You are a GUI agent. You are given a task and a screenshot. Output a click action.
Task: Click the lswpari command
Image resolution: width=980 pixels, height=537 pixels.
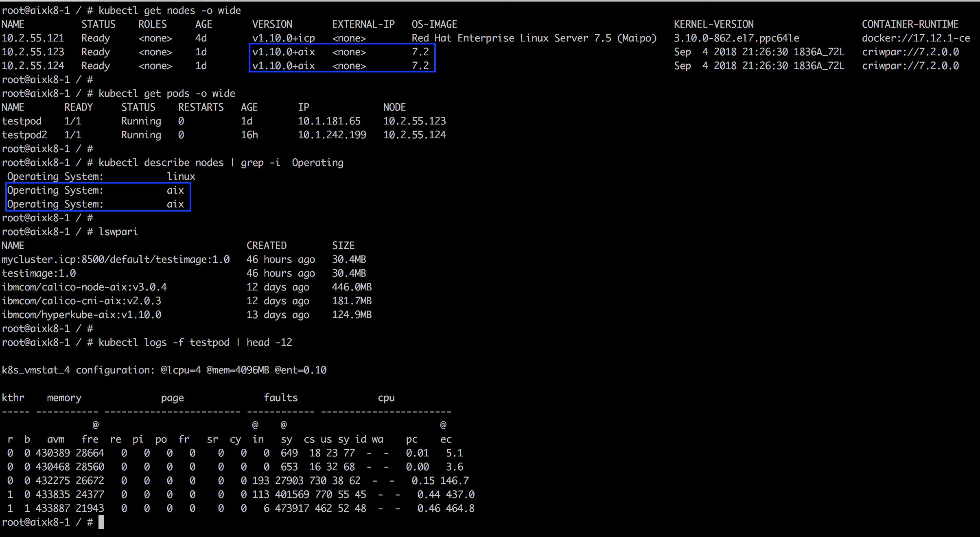tap(118, 232)
